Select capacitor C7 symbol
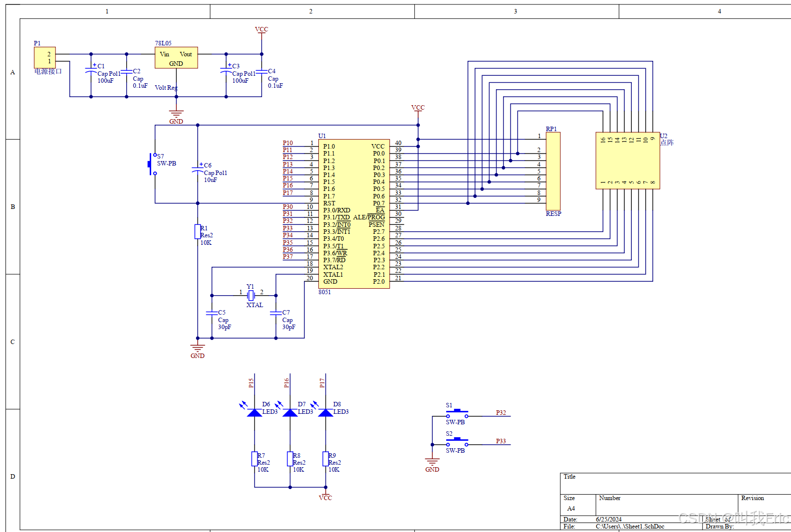This screenshot has height=532, width=791. 276,313
